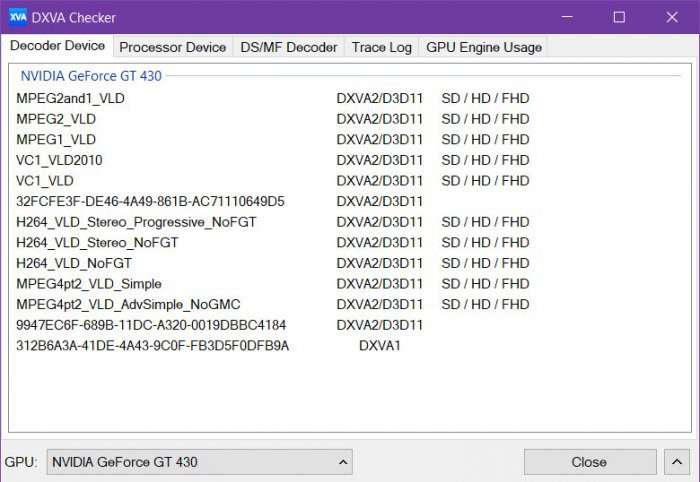The image size is (700, 482).
Task: Click the Close button
Action: 590,462
